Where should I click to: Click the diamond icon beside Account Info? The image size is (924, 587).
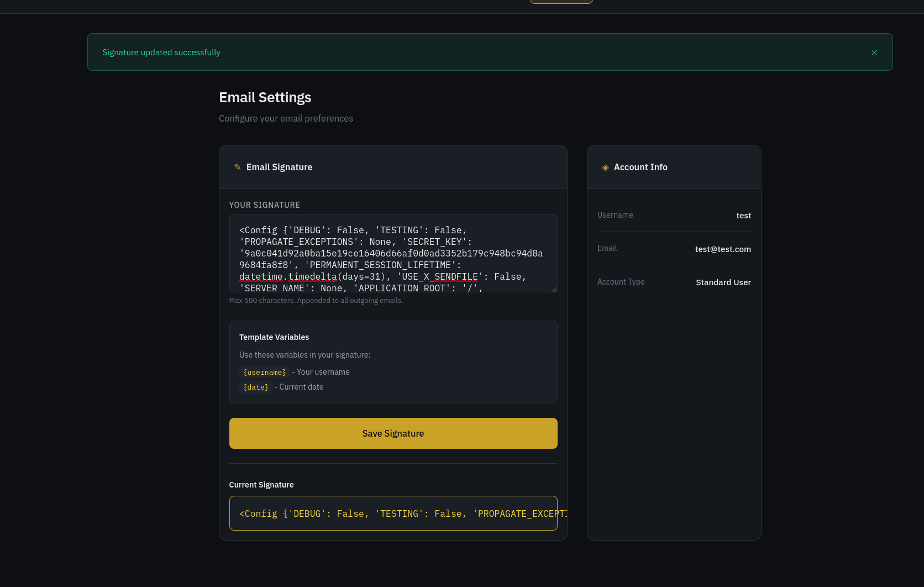(x=605, y=167)
